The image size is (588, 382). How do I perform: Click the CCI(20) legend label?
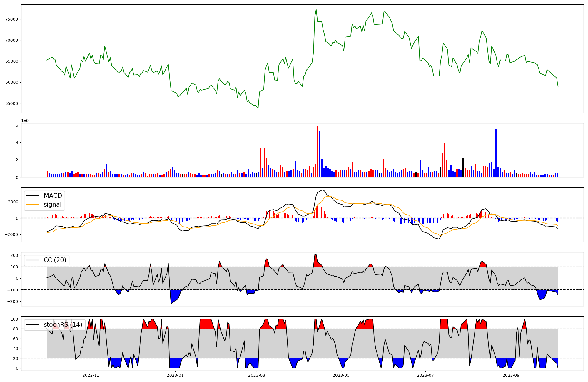[55, 260]
